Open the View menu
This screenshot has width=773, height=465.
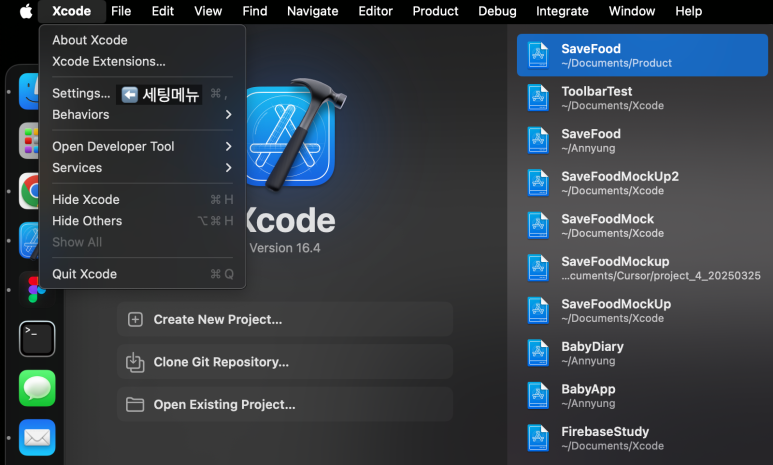pyautogui.click(x=208, y=11)
